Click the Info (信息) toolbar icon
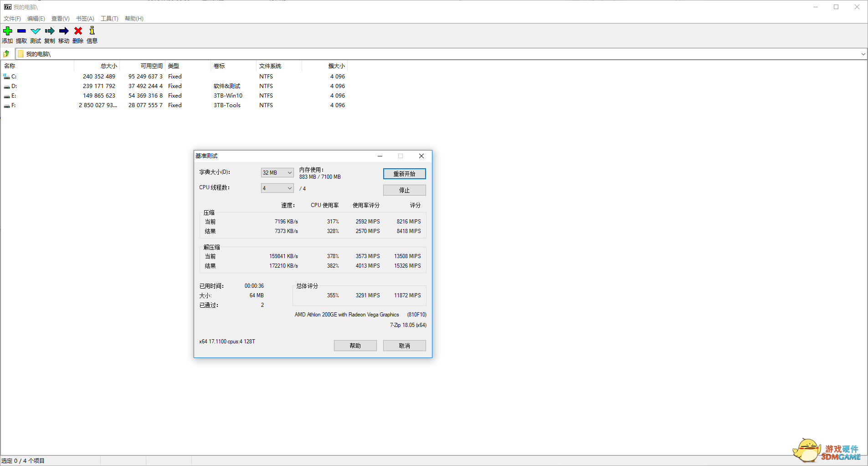 pyautogui.click(x=92, y=31)
